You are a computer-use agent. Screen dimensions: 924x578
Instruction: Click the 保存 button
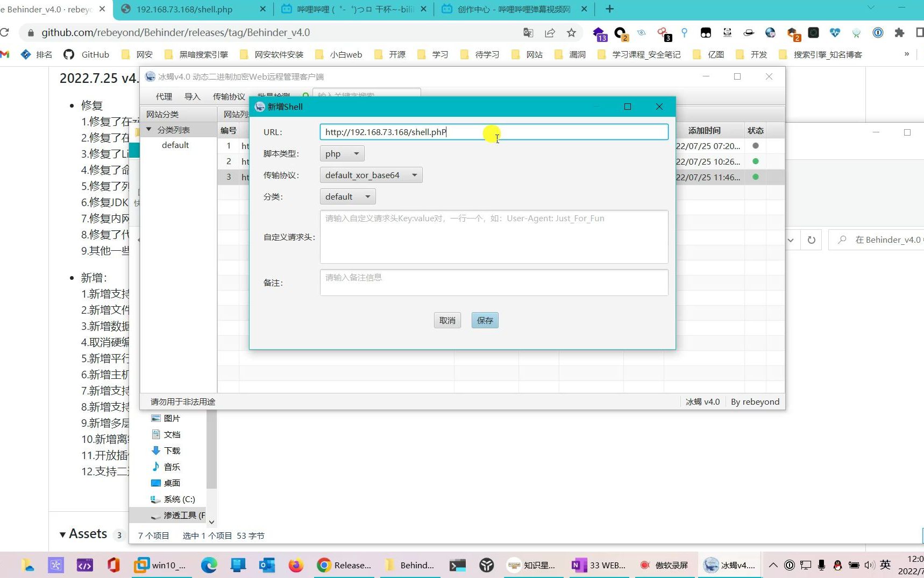(485, 320)
